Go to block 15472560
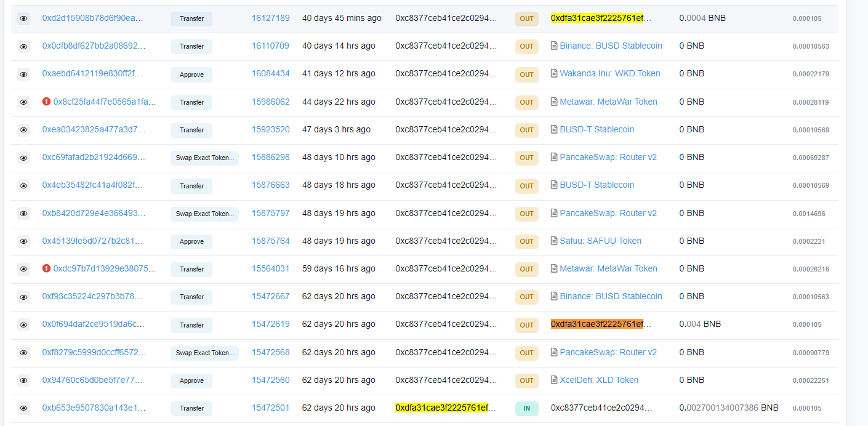The width and height of the screenshot is (868, 426). pos(270,380)
